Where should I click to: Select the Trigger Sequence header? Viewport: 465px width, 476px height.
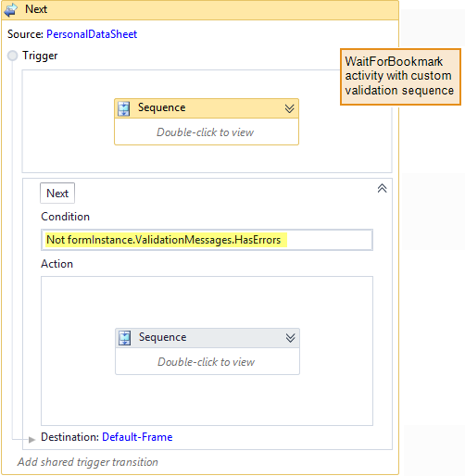(x=207, y=108)
